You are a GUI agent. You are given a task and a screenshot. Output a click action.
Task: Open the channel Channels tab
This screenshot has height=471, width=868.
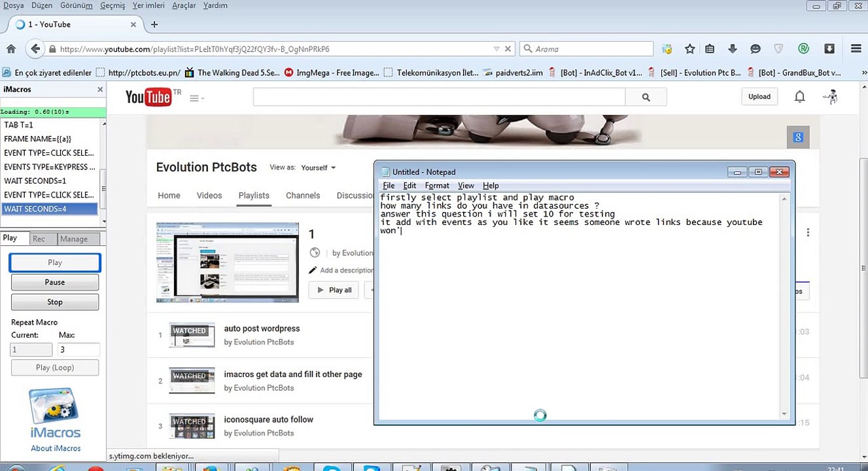coord(303,196)
